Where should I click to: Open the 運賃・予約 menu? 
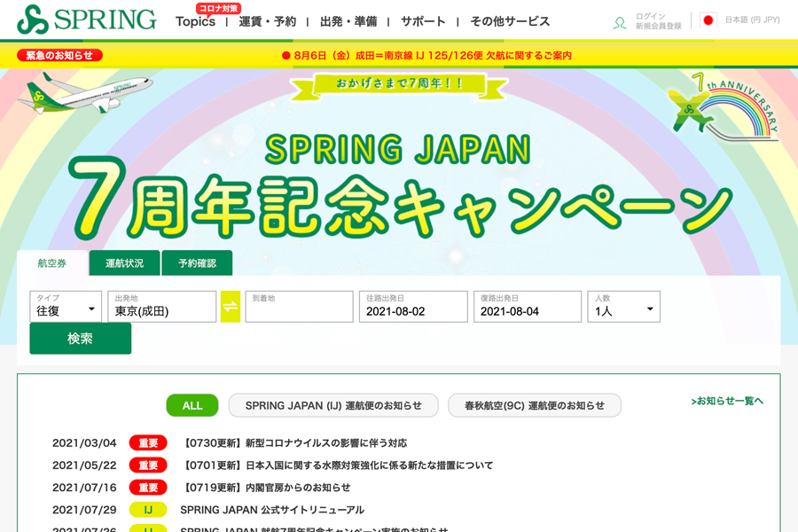click(267, 21)
